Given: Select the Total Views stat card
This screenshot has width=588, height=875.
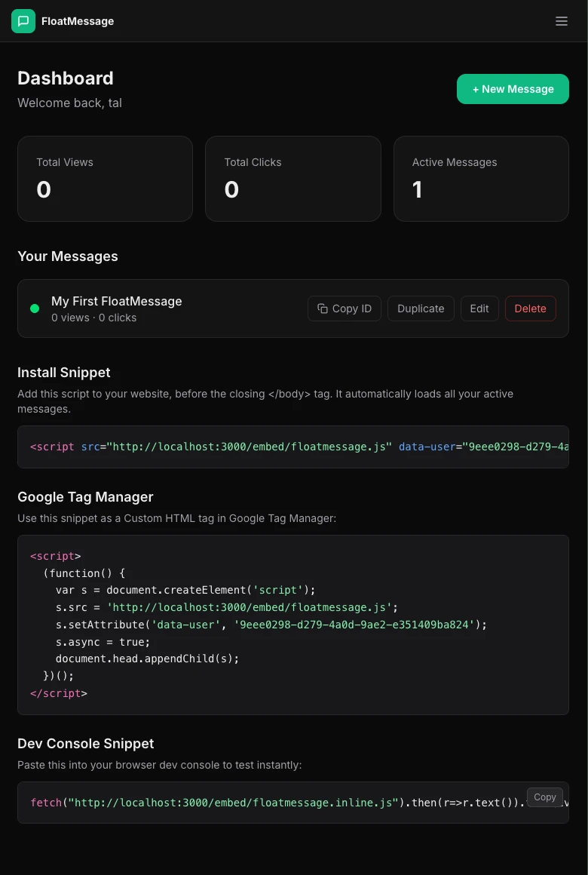Looking at the screenshot, I should 105,178.
